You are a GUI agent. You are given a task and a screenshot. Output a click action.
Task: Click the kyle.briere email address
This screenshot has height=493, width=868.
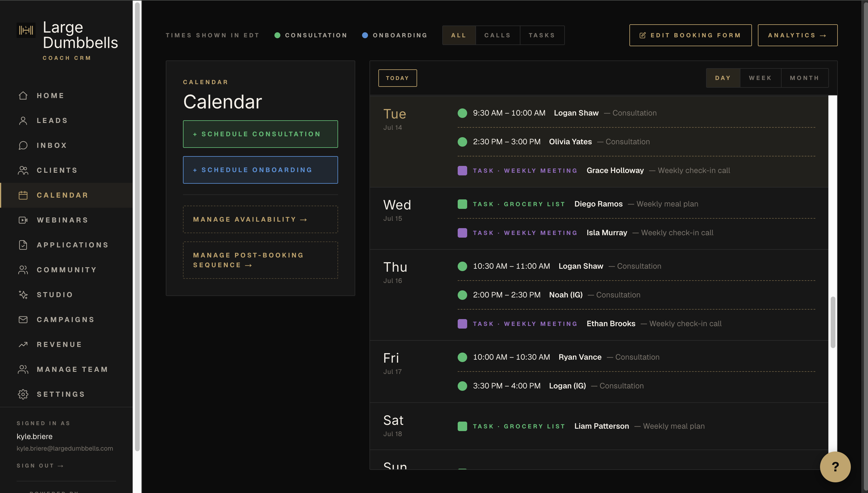point(65,448)
